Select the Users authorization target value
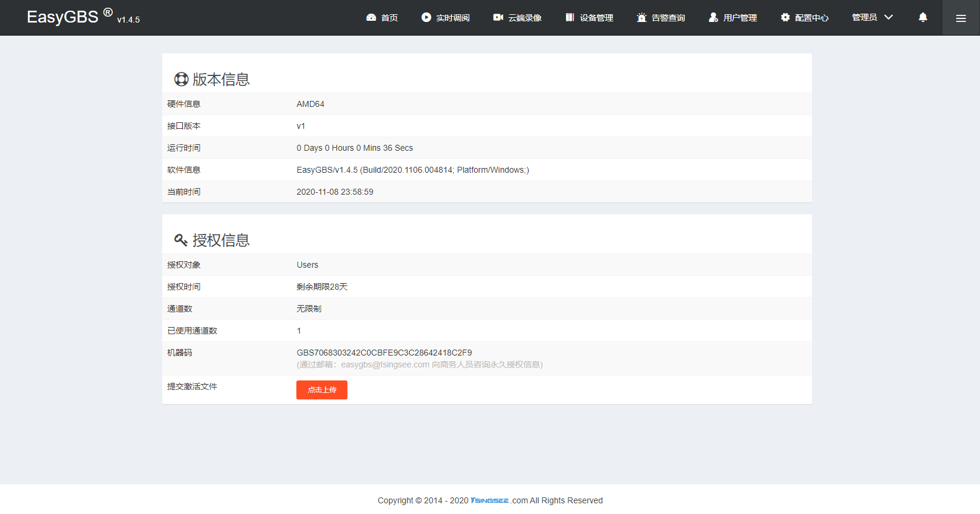The width and height of the screenshot is (980, 514). pyautogui.click(x=308, y=265)
